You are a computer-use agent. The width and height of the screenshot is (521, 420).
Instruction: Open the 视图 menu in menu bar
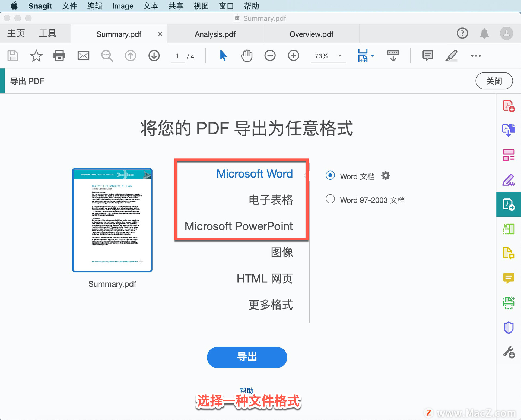(201, 6)
